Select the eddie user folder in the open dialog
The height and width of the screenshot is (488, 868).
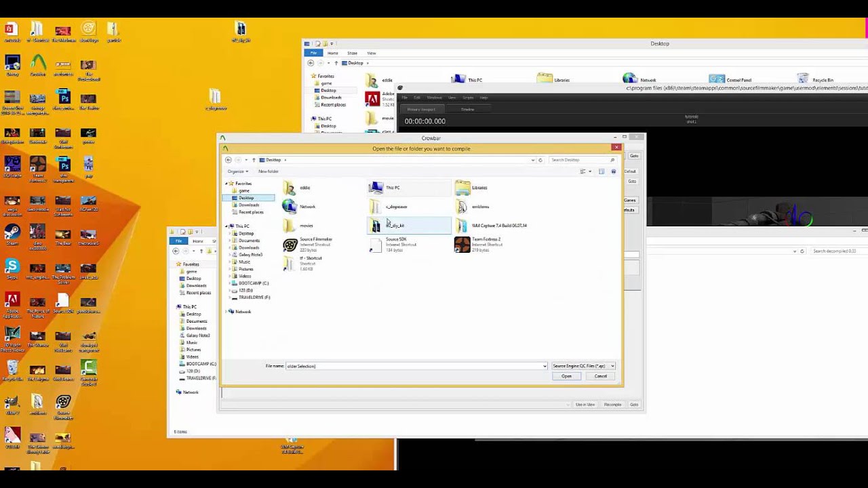(x=297, y=188)
